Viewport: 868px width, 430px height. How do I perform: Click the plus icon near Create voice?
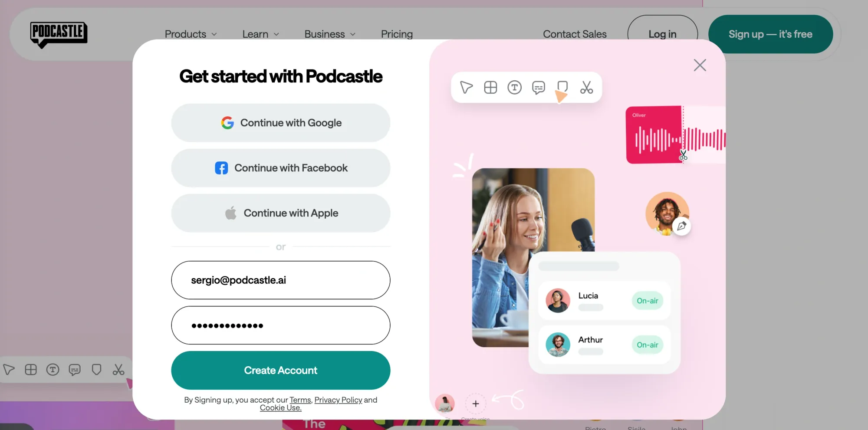[x=475, y=403]
